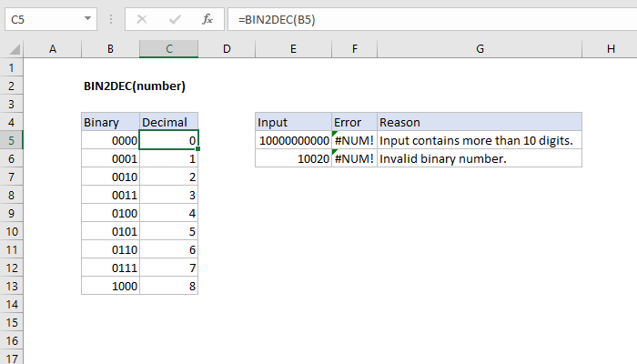The width and height of the screenshot is (637, 364).
Task: Select row 4 header
Action: click(x=11, y=122)
